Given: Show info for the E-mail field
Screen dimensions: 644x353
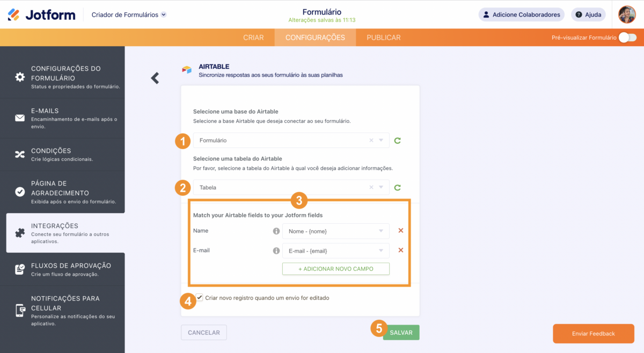Looking at the screenshot, I should (276, 251).
